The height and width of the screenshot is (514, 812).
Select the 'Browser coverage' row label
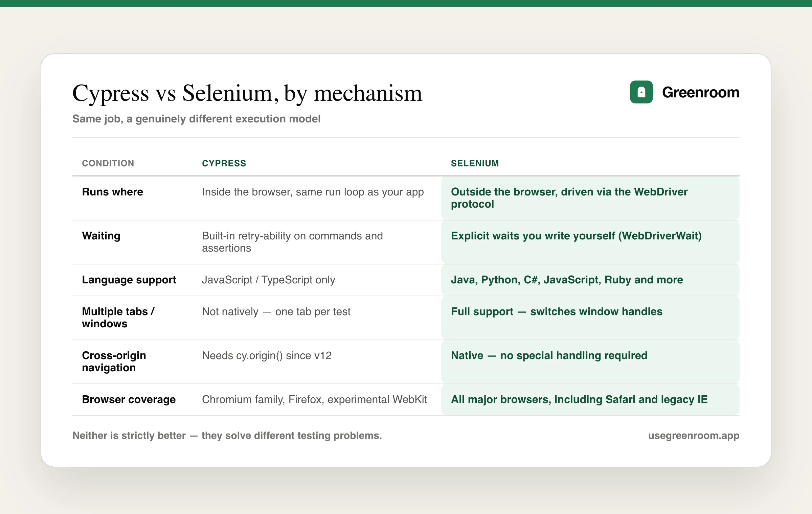[x=129, y=399]
